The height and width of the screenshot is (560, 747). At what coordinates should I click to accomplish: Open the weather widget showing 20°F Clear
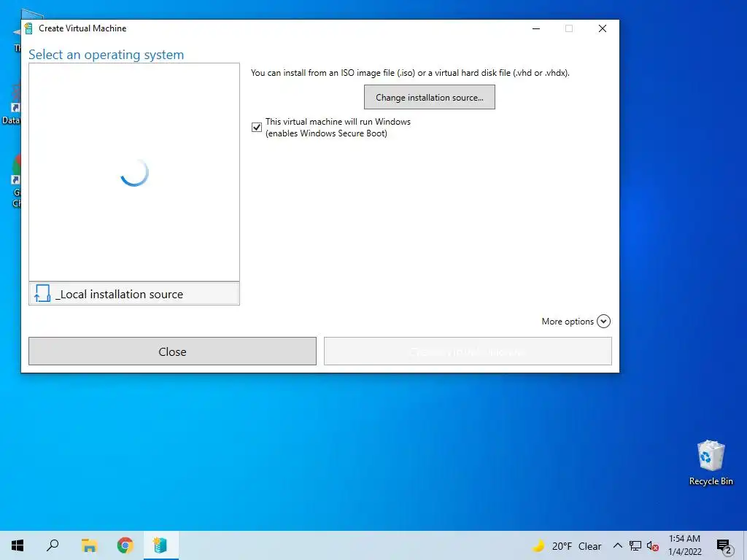(567, 546)
